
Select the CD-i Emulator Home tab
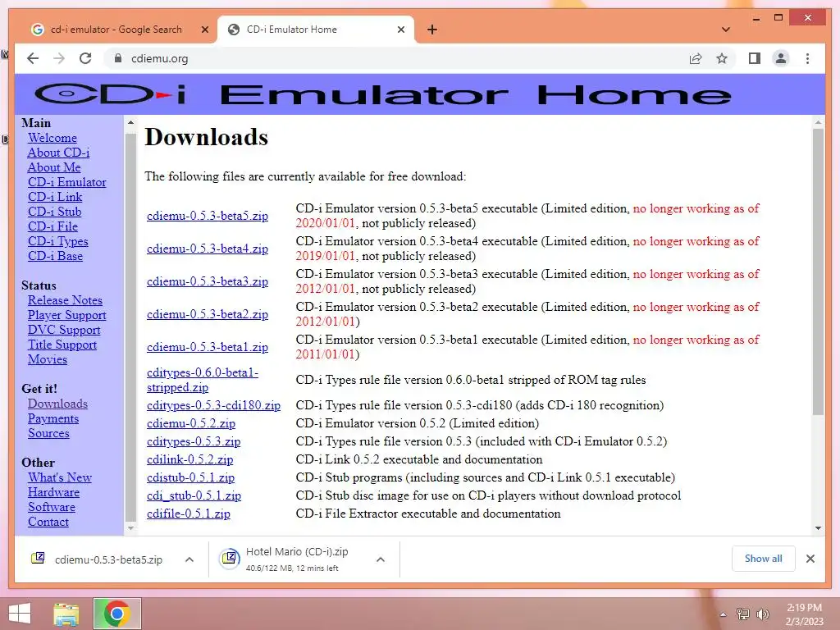pos(315,30)
